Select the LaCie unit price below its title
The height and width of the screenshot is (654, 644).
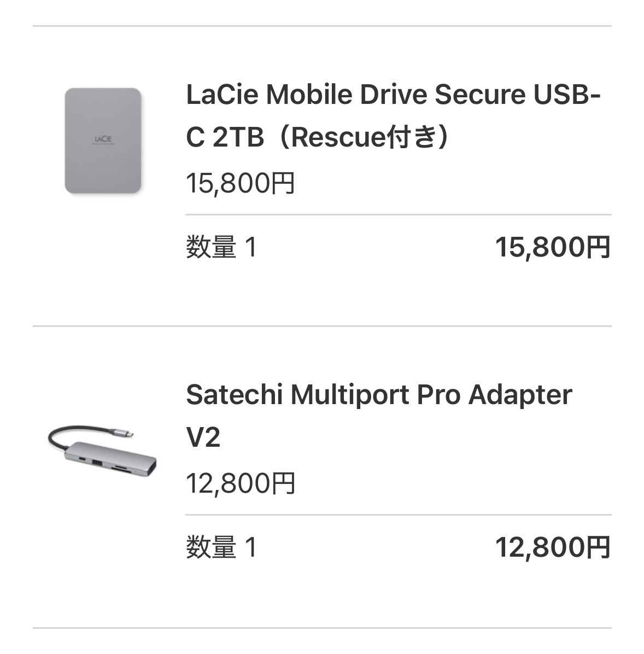(x=241, y=183)
